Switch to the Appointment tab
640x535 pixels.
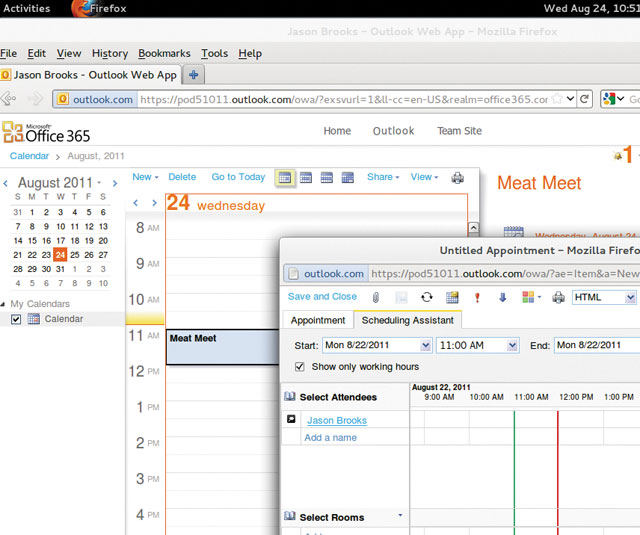click(318, 320)
